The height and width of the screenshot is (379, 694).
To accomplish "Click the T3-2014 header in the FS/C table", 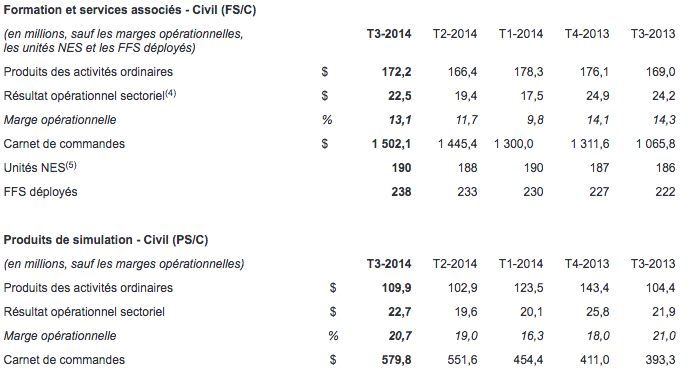I will (x=389, y=34).
